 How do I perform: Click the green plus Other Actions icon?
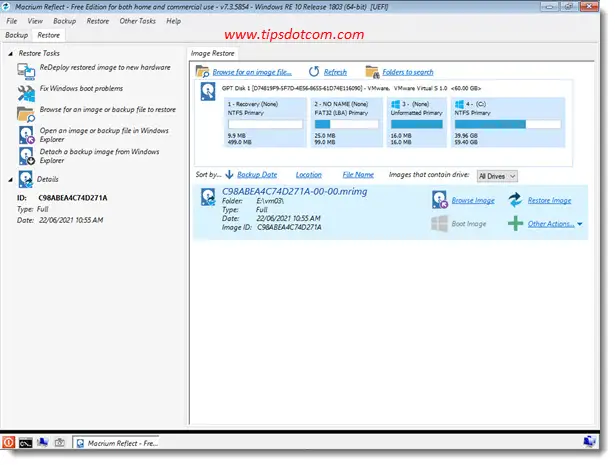coord(515,223)
